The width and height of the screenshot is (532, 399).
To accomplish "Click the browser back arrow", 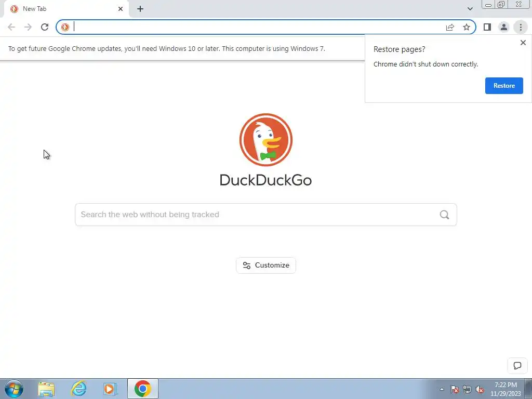I will pyautogui.click(x=11, y=27).
